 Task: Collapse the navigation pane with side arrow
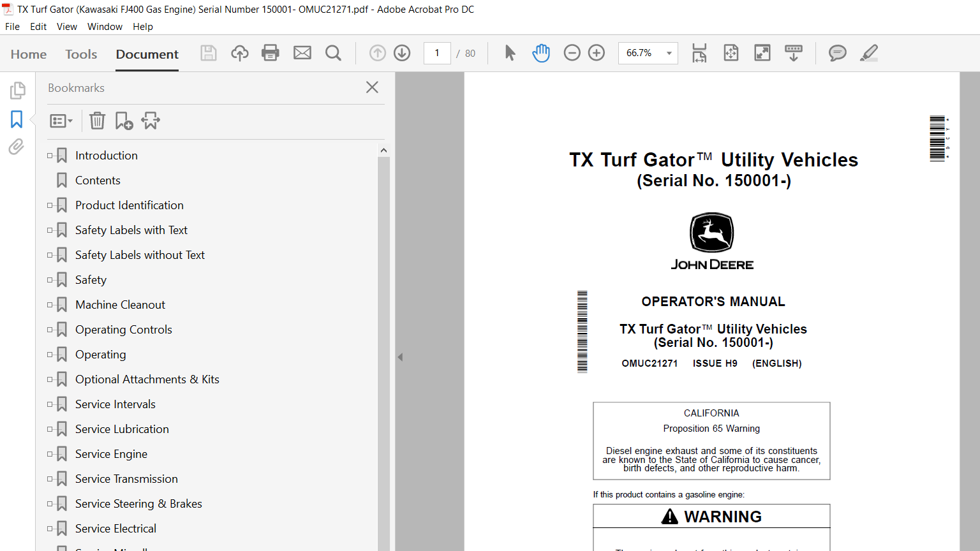click(400, 357)
